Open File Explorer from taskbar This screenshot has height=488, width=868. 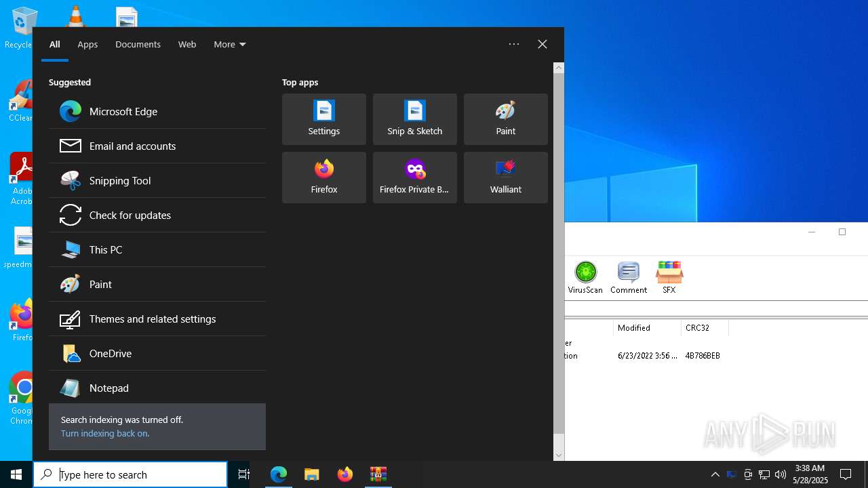(312, 474)
